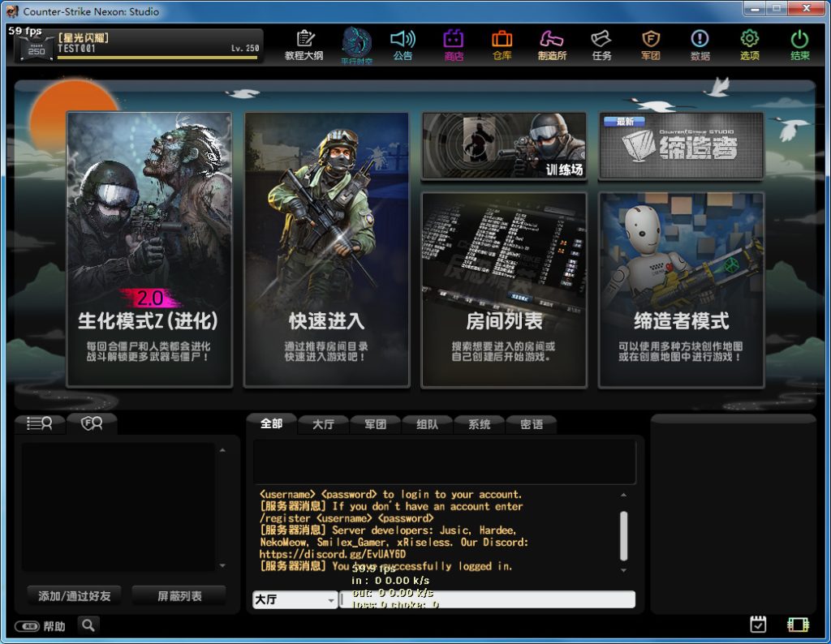The width and height of the screenshot is (831, 644).
Task: Select the 系统 (System) chat tab
Action: [x=480, y=423]
